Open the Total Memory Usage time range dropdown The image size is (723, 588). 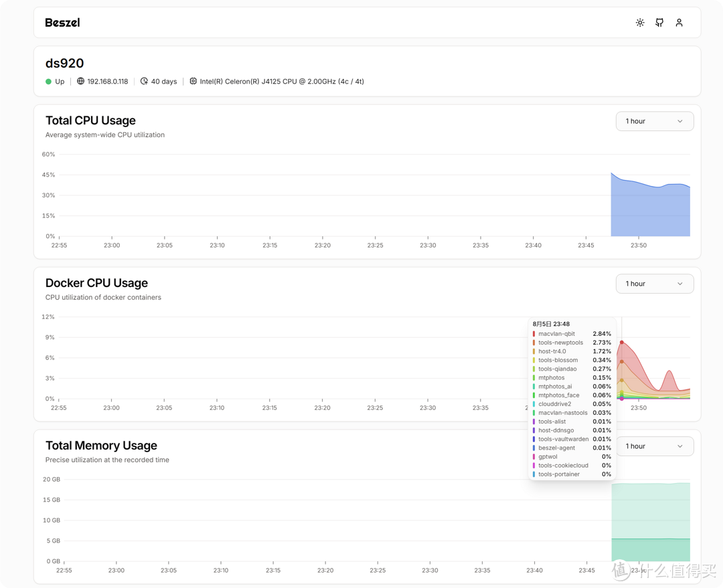(x=654, y=446)
